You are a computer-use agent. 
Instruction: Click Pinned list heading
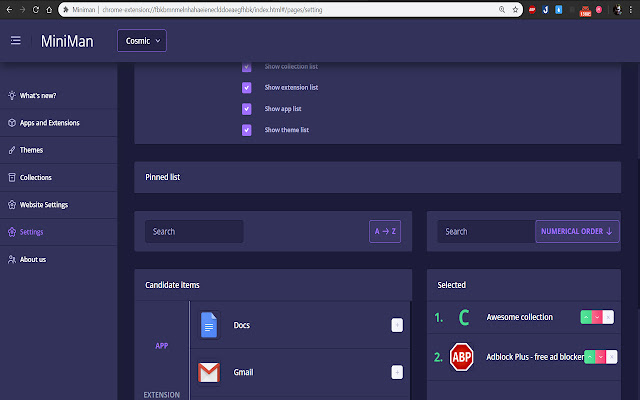162,177
